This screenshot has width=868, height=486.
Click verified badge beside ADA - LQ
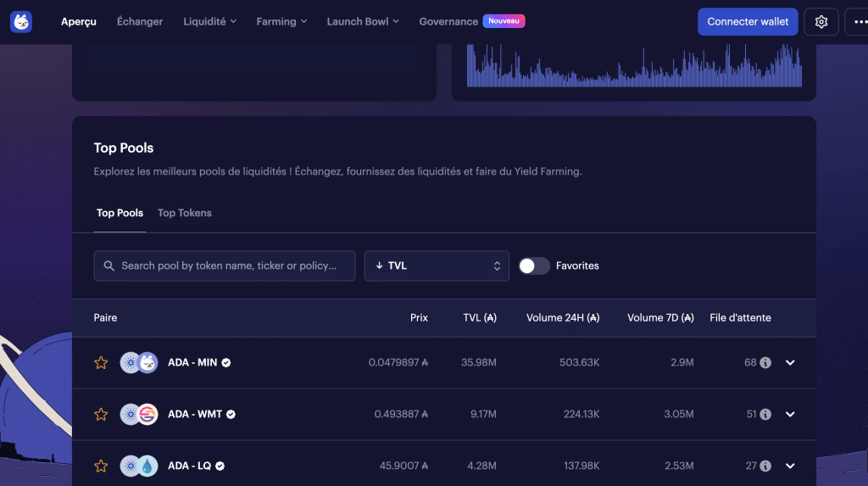tap(220, 466)
